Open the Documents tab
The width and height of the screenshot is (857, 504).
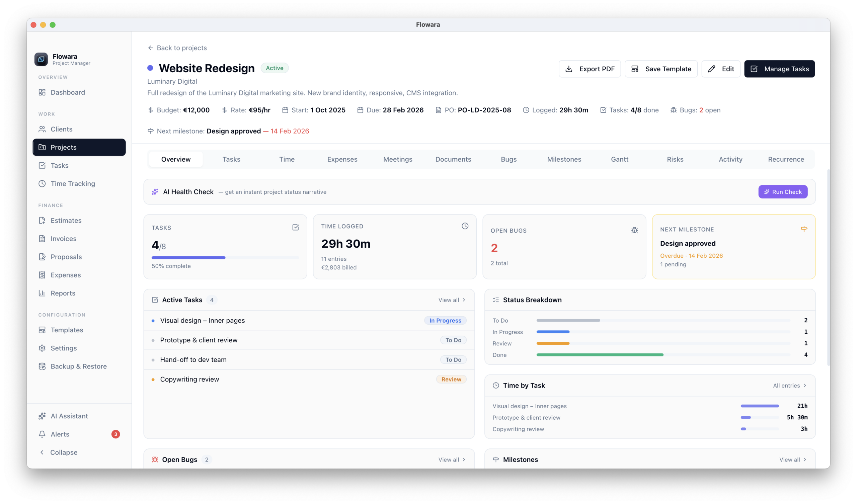[x=453, y=159]
